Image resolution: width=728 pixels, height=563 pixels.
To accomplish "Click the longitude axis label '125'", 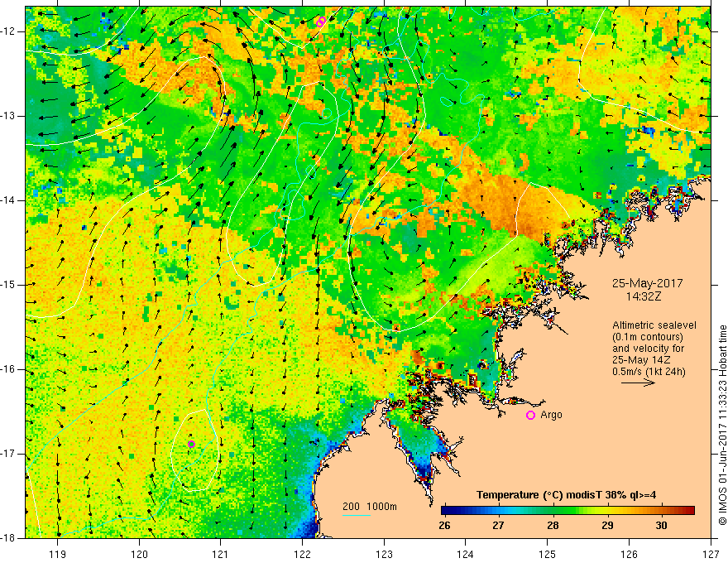I will coord(548,554).
